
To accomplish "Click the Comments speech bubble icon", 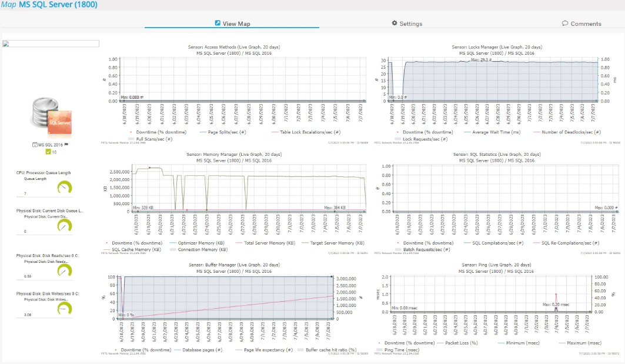I will click(565, 24).
